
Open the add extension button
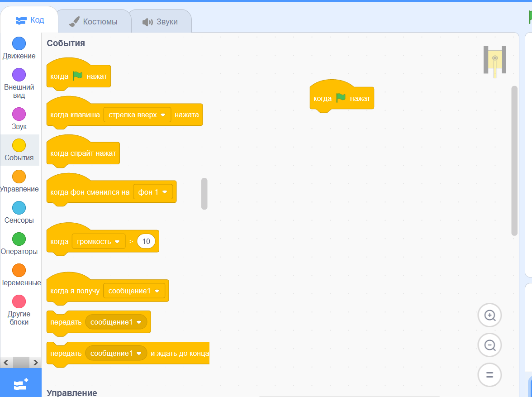21,383
